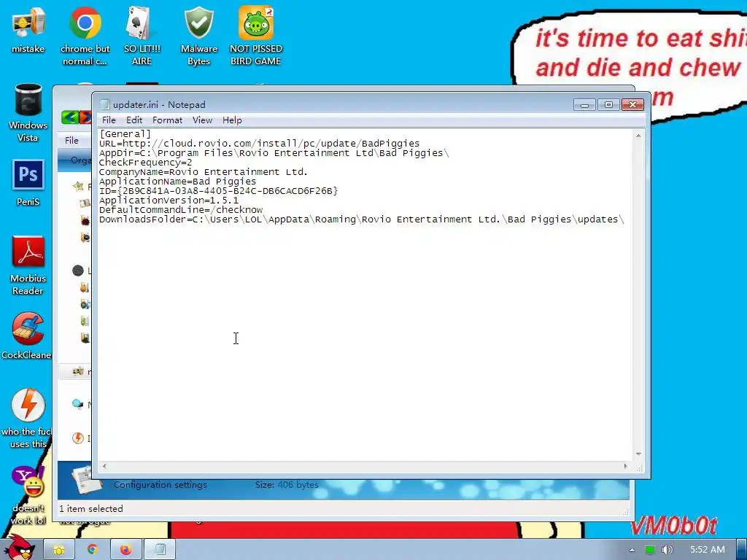Open the yellow folder taskbar icon
The width and height of the screenshot is (747, 560).
pyautogui.click(x=59, y=550)
